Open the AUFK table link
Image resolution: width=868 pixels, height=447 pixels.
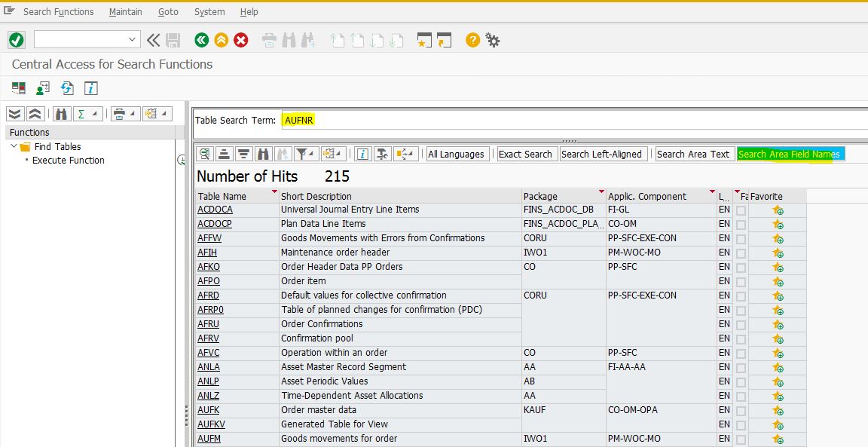click(209, 410)
